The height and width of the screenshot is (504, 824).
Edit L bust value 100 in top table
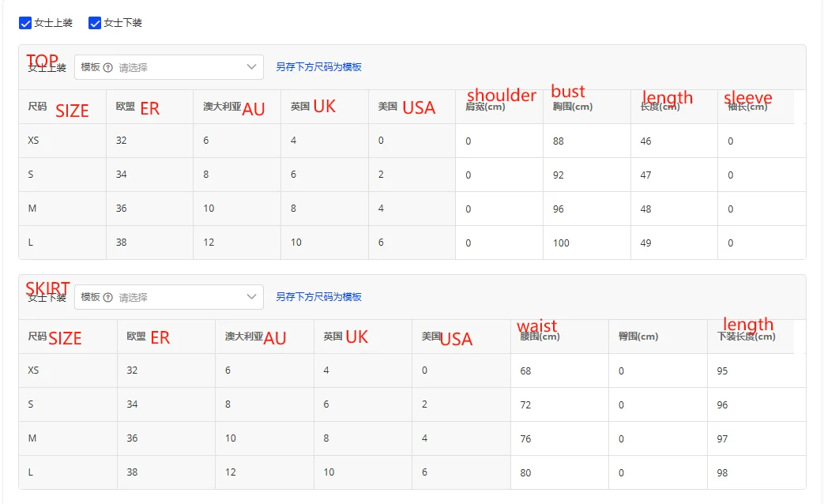pyautogui.click(x=586, y=243)
